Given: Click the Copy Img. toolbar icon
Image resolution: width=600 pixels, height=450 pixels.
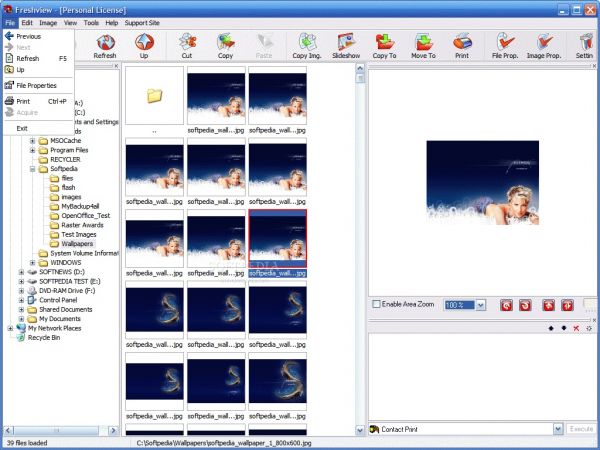Looking at the screenshot, I should pos(306,46).
